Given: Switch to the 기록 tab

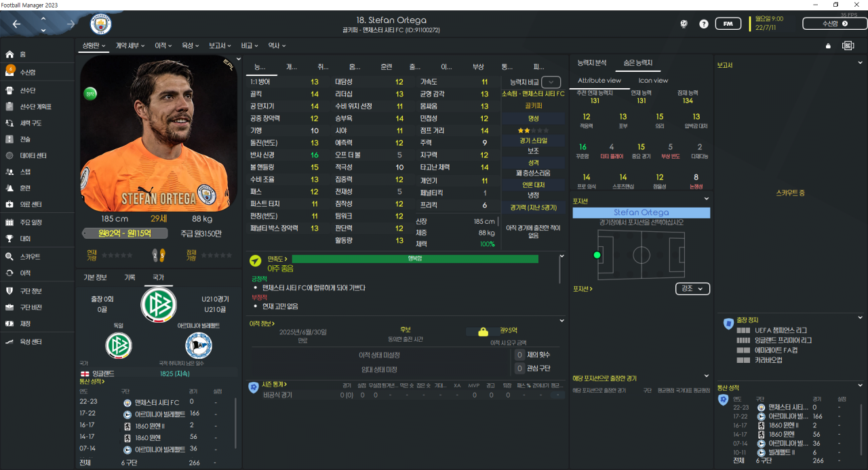Looking at the screenshot, I should pos(130,277).
